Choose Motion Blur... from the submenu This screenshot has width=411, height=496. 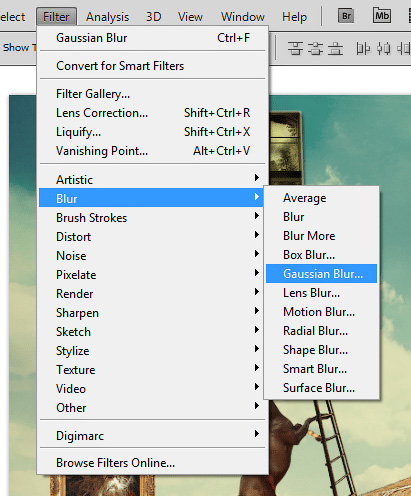321,312
